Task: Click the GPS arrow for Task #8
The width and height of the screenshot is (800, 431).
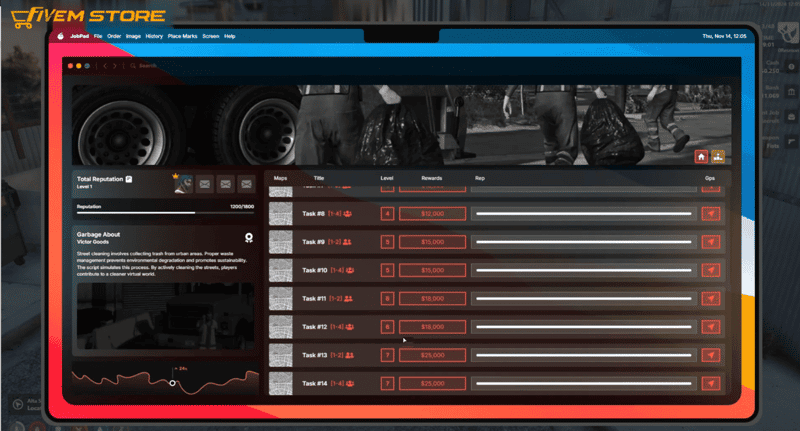Action: (711, 214)
